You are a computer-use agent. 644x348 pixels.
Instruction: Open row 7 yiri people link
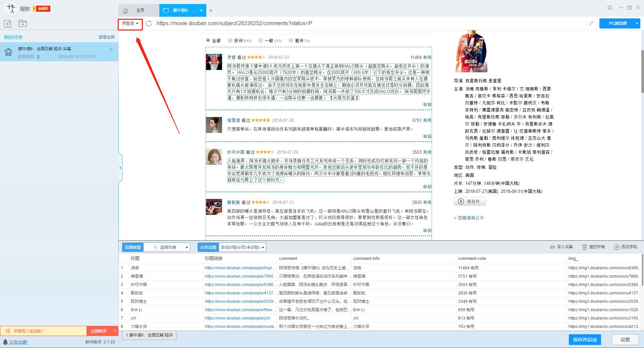click(237, 318)
